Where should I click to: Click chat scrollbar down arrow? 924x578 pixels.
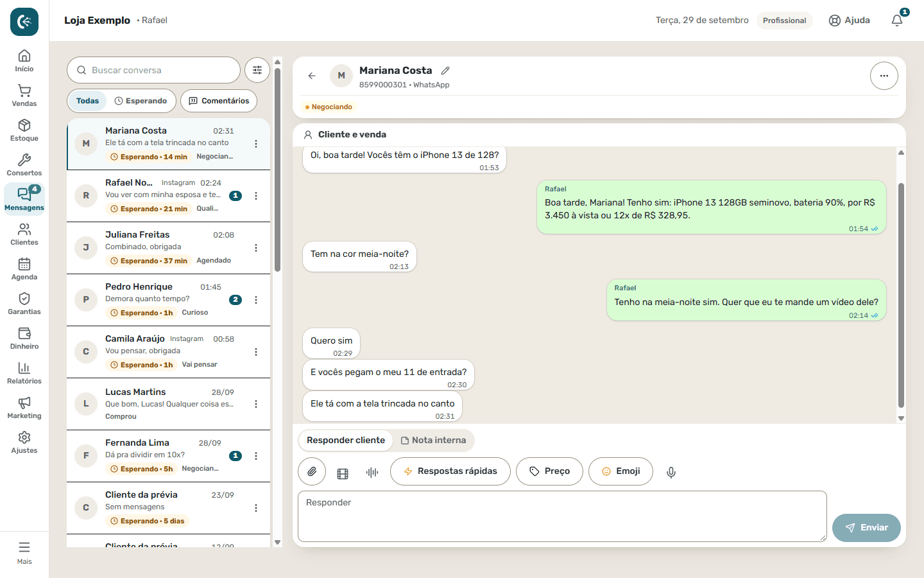(x=901, y=418)
